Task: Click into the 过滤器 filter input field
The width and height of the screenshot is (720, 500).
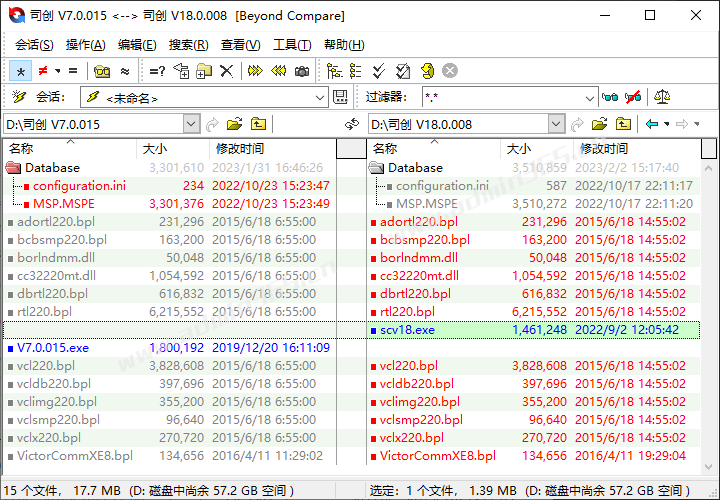Action: (503, 97)
